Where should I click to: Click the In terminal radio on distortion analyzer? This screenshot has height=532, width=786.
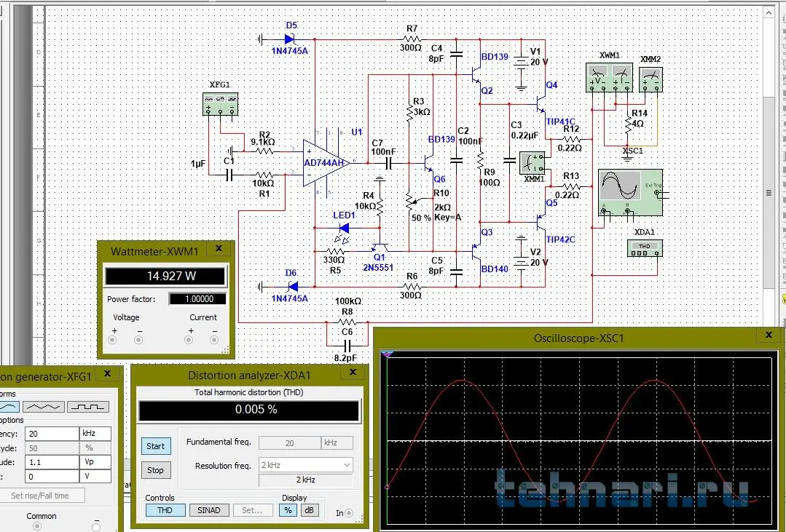pyautogui.click(x=349, y=513)
